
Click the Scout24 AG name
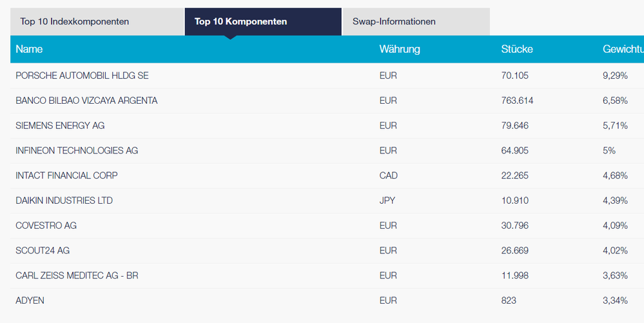click(x=43, y=251)
